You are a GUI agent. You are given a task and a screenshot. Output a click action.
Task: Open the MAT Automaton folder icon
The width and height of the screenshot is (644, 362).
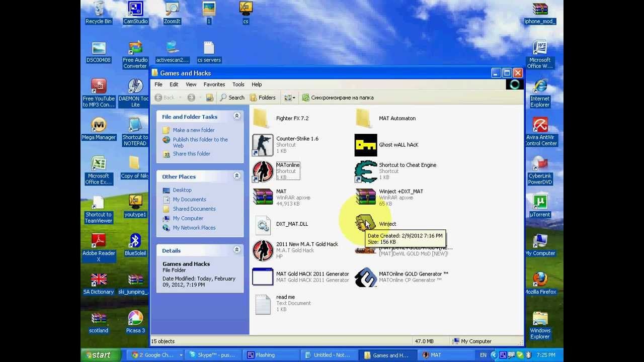pos(363,118)
